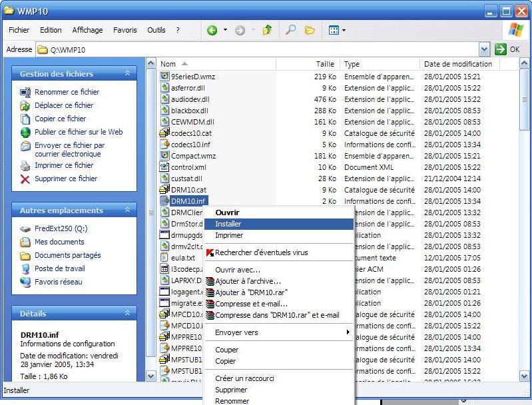532x405 pixels.
Task: Select the audiodev.dll file name
Action: 190,99
